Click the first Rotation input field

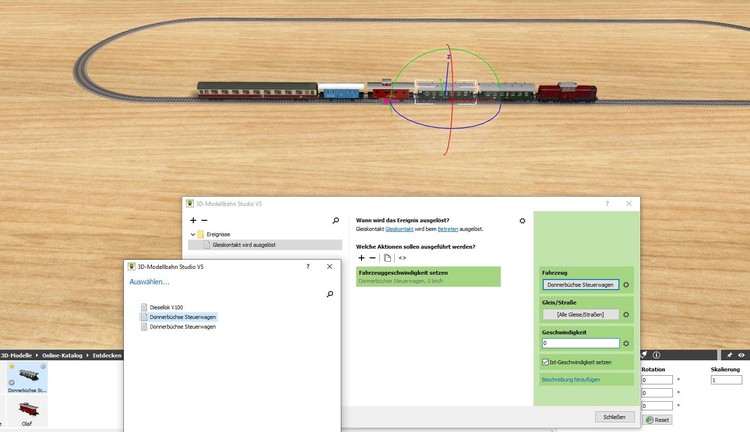pyautogui.click(x=657, y=380)
